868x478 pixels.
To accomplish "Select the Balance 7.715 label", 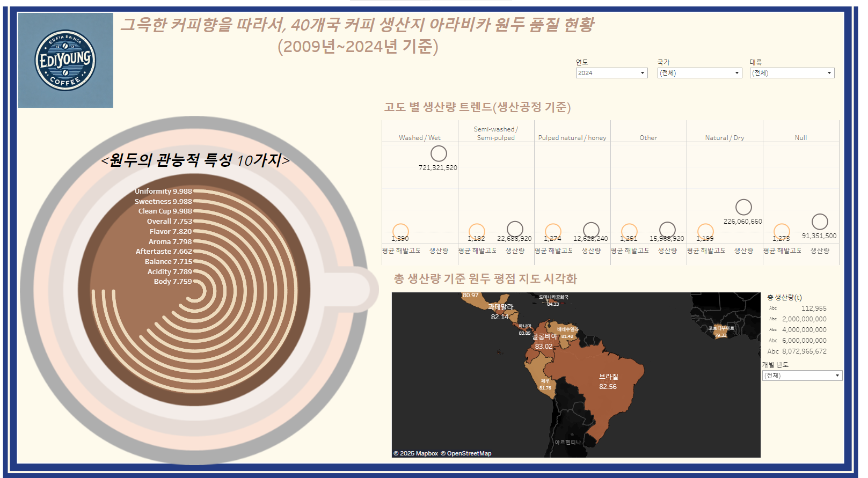I will coord(168,261).
